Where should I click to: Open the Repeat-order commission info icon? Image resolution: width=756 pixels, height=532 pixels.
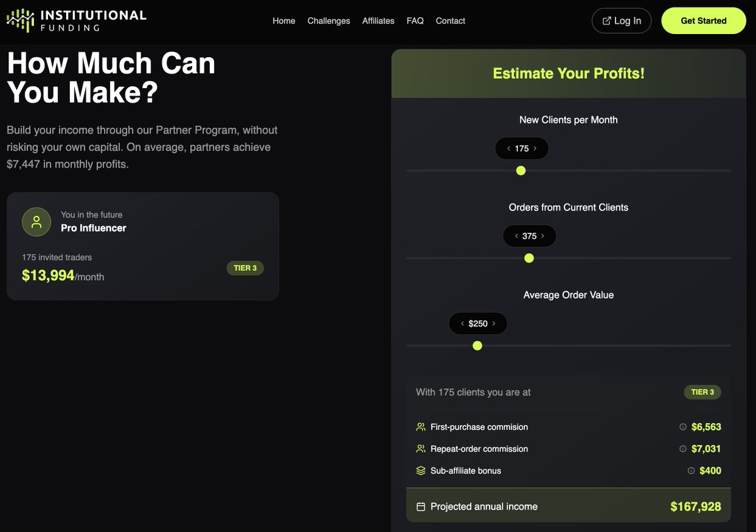683,449
